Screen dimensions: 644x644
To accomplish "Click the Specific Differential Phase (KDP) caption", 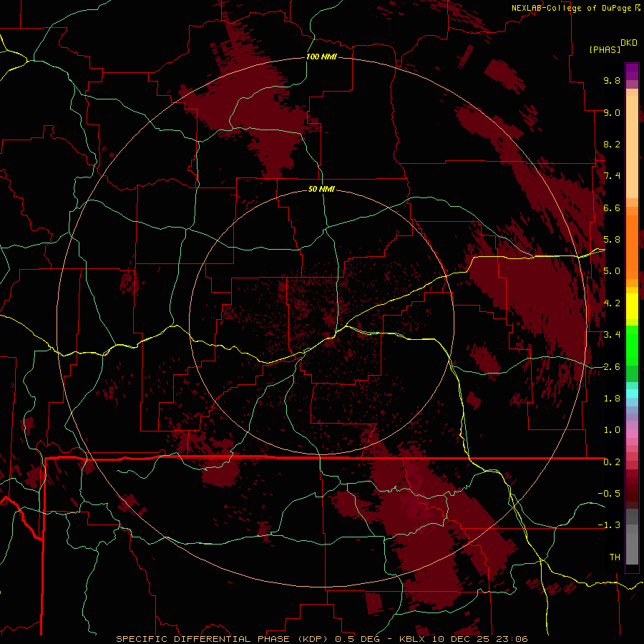I will point(223,639).
